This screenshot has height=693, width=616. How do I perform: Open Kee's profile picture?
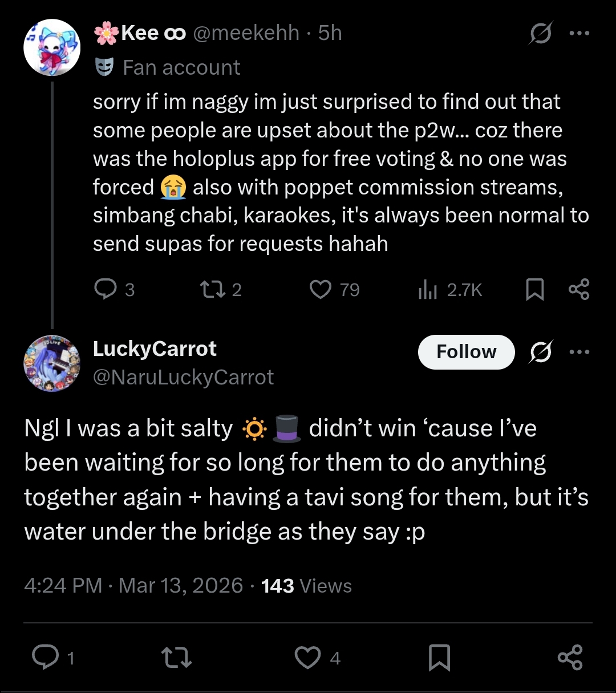[x=52, y=47]
